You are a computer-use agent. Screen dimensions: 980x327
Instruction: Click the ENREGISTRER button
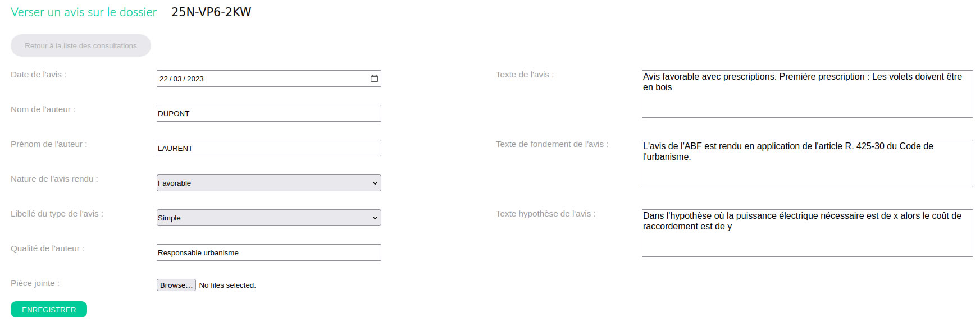coord(49,310)
